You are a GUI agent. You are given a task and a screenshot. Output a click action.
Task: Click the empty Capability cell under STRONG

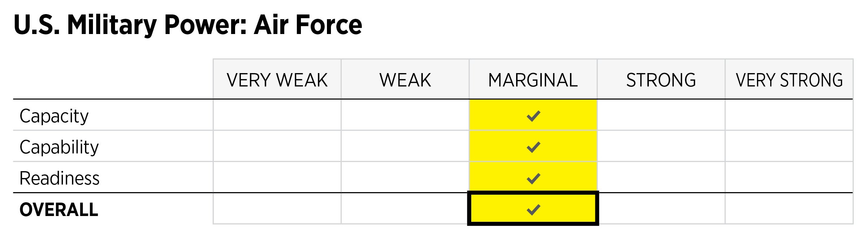(x=661, y=146)
